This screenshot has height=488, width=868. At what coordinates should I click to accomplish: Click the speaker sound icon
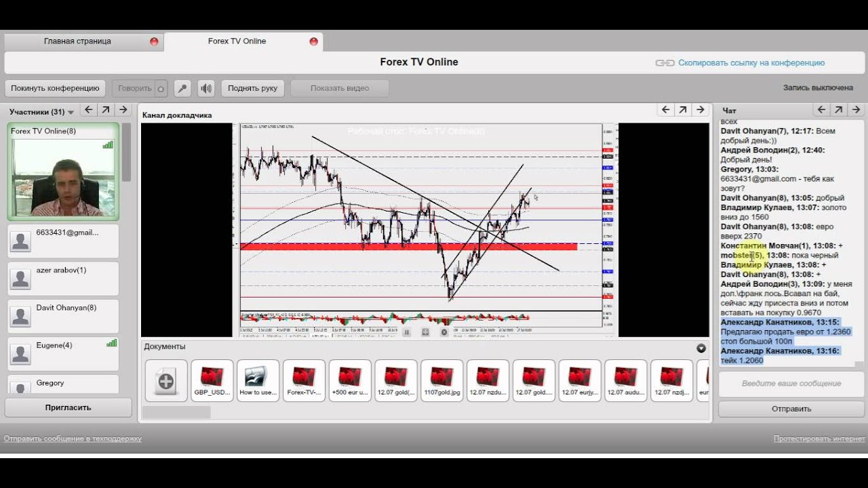206,88
